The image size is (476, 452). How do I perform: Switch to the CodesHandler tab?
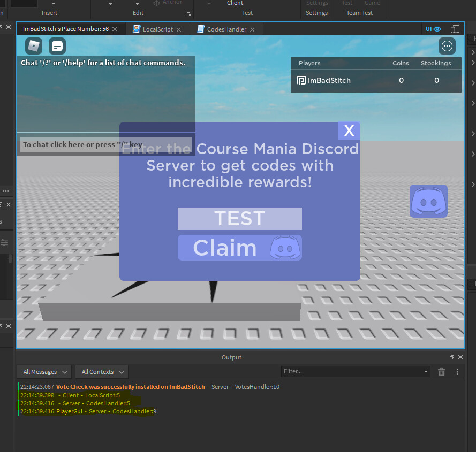(x=226, y=29)
